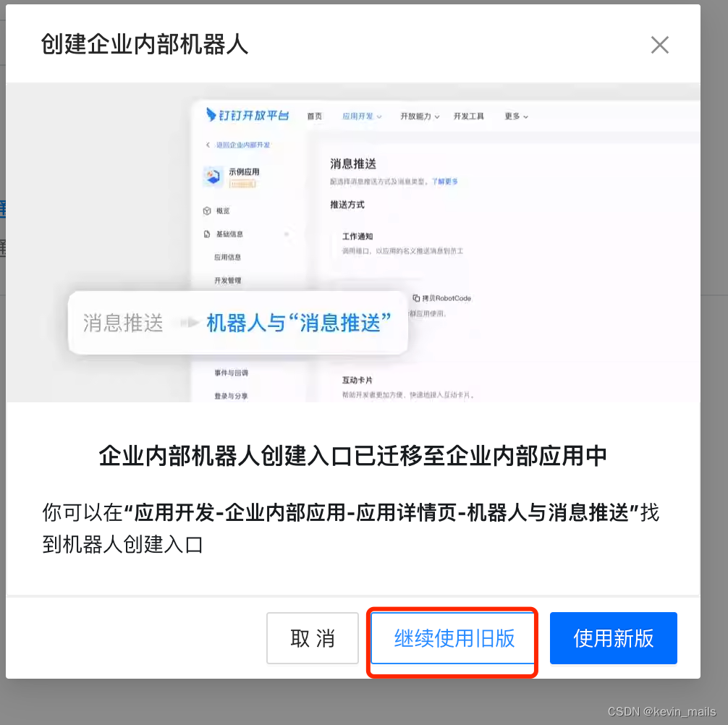Image resolution: width=728 pixels, height=725 pixels.
Task: Click the 取消 button
Action: pyautogui.click(x=313, y=637)
